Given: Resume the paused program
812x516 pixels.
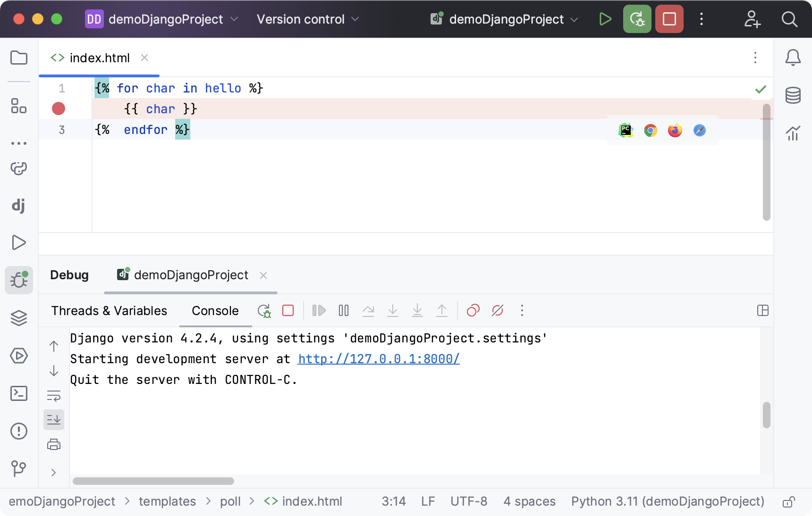Looking at the screenshot, I should 319,311.
